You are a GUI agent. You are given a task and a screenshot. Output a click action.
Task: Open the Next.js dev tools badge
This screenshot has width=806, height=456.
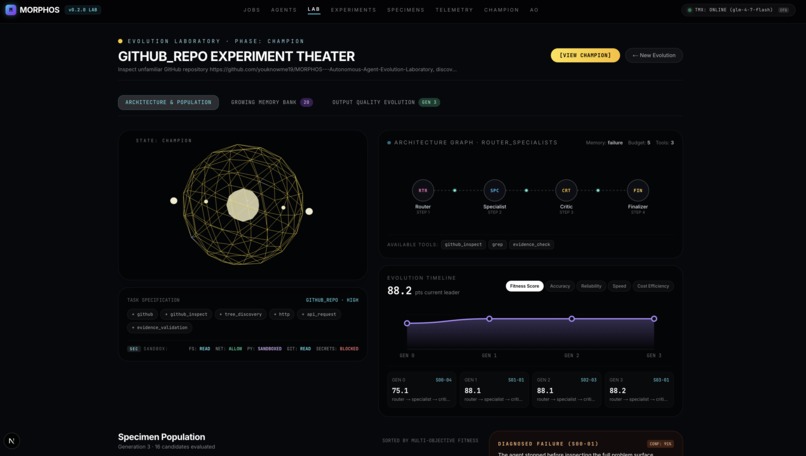pyautogui.click(x=11, y=441)
